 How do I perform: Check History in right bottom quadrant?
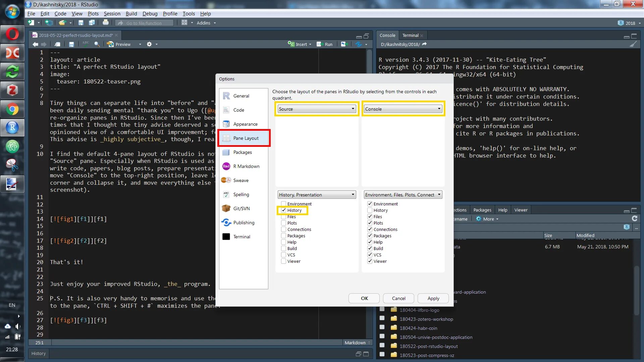pos(370,210)
